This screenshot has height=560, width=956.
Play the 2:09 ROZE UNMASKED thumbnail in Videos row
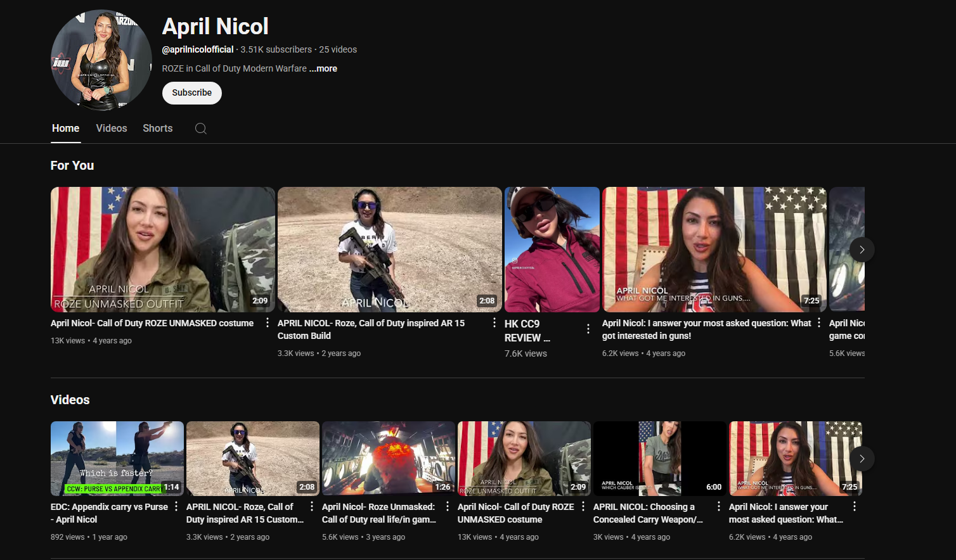click(524, 459)
